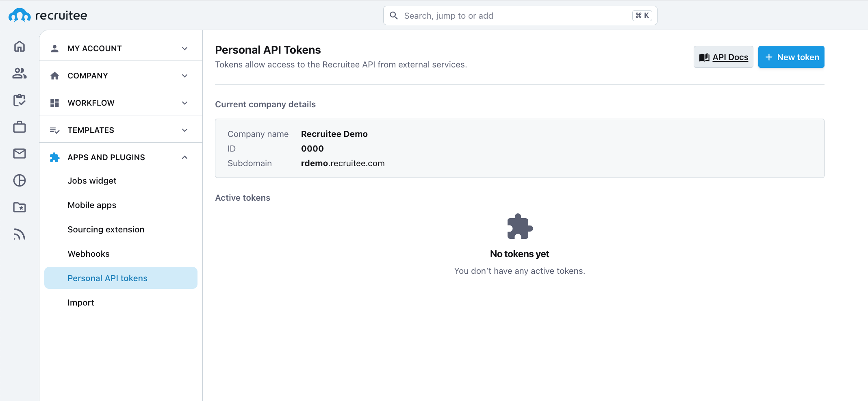The height and width of the screenshot is (401, 868).
Task: Click the empty-state puzzle piece icon
Action: [x=520, y=226]
